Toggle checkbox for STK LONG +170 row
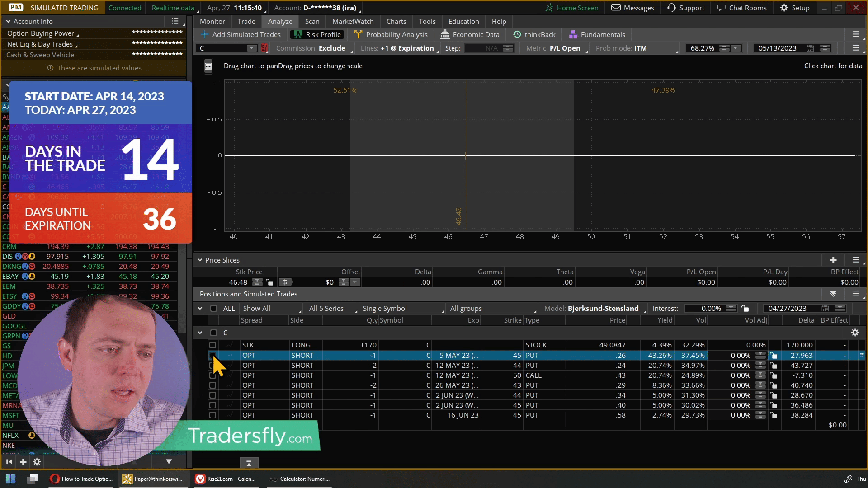Image resolution: width=868 pixels, height=488 pixels. [212, 345]
